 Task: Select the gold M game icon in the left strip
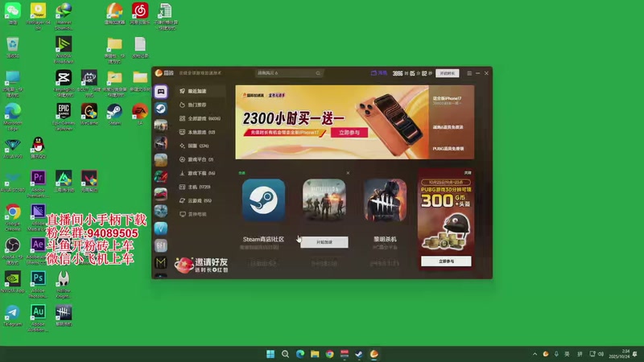click(x=160, y=262)
